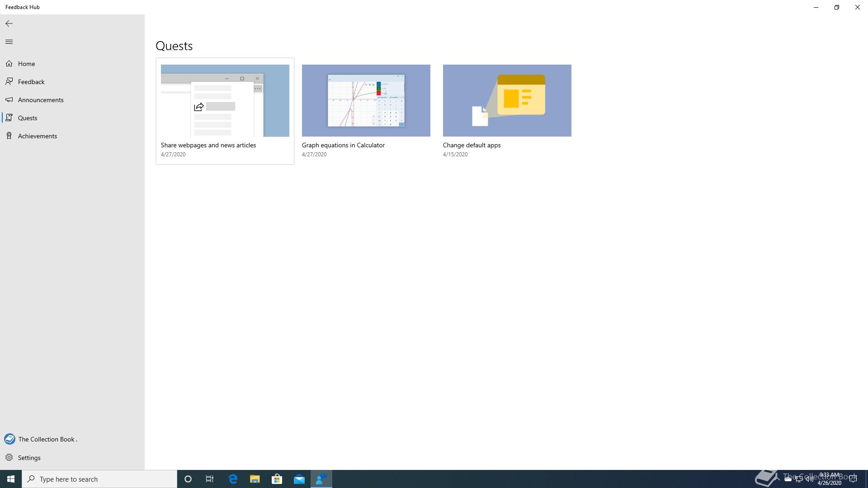The height and width of the screenshot is (488, 868).
Task: Restore down the Feedback Hub window
Action: point(837,7)
